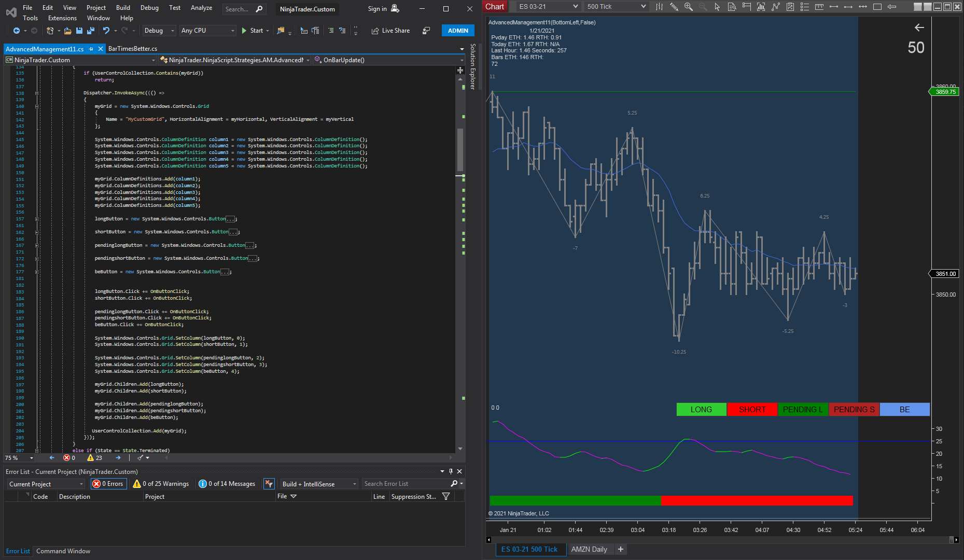Open the Current Project scope dropdown
Image resolution: width=964 pixels, height=560 pixels.
(46, 484)
